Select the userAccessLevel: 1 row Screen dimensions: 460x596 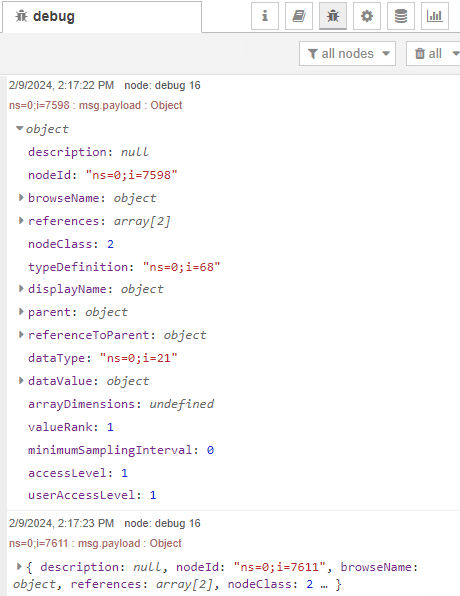[92, 495]
